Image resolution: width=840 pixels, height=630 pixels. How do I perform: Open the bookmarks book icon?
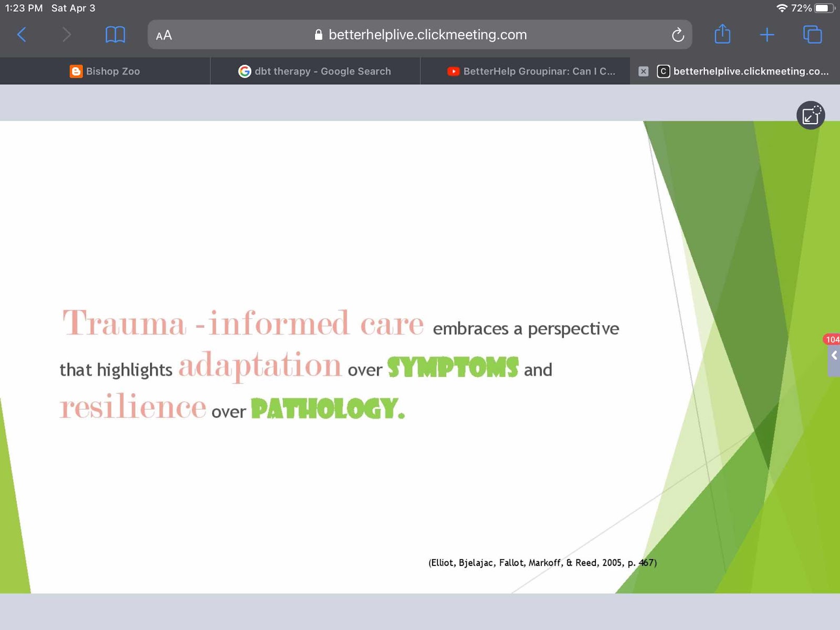[115, 35]
